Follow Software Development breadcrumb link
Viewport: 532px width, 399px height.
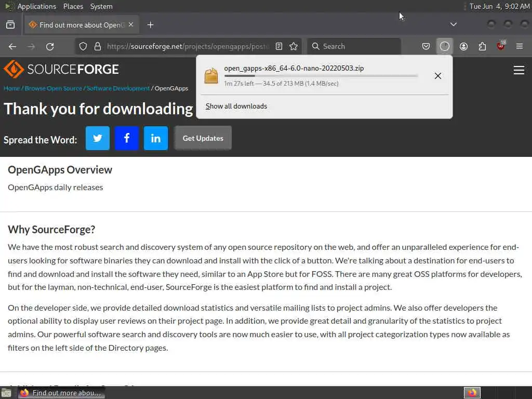click(x=118, y=88)
